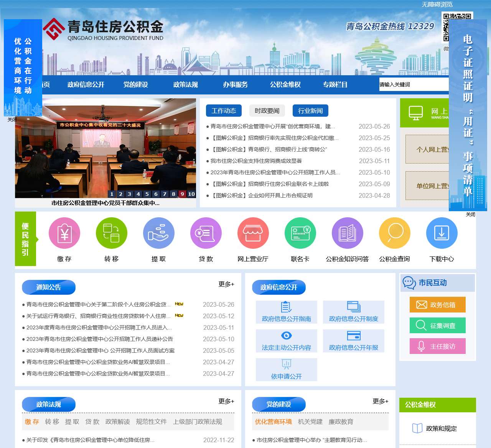491x448 pixels.
Task: Close the 电子证照 side panel
Action: pyautogui.click(x=471, y=214)
